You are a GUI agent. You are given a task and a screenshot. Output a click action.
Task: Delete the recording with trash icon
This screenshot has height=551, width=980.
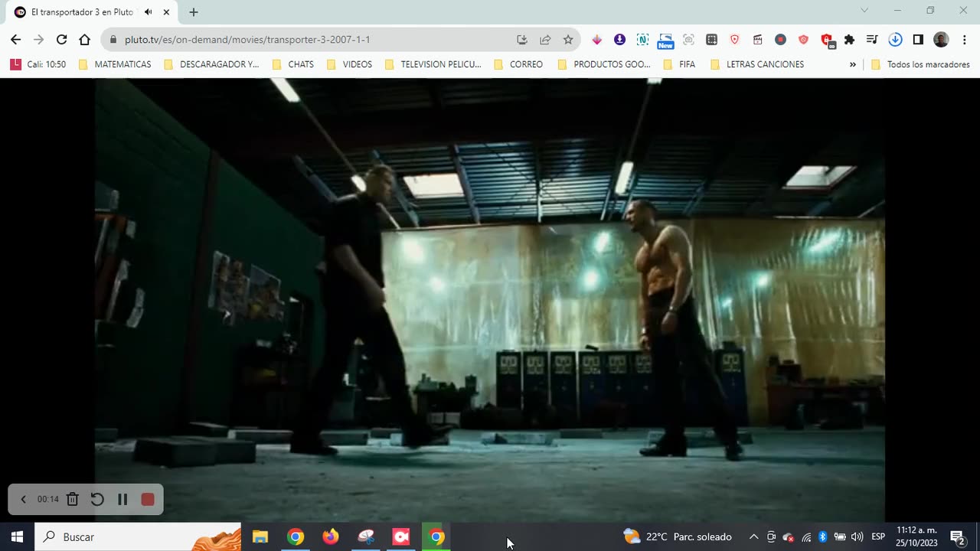72,500
